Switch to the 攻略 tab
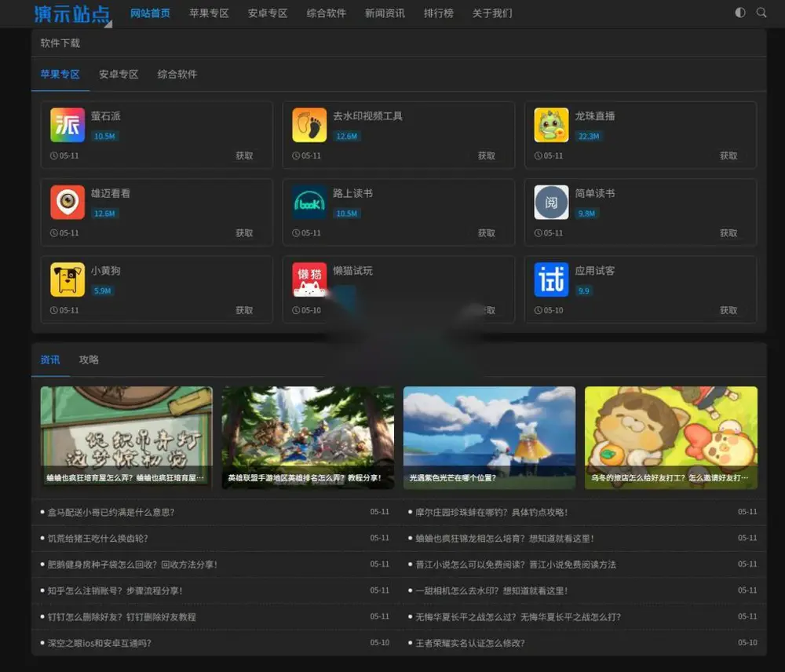The image size is (785, 672). point(89,360)
